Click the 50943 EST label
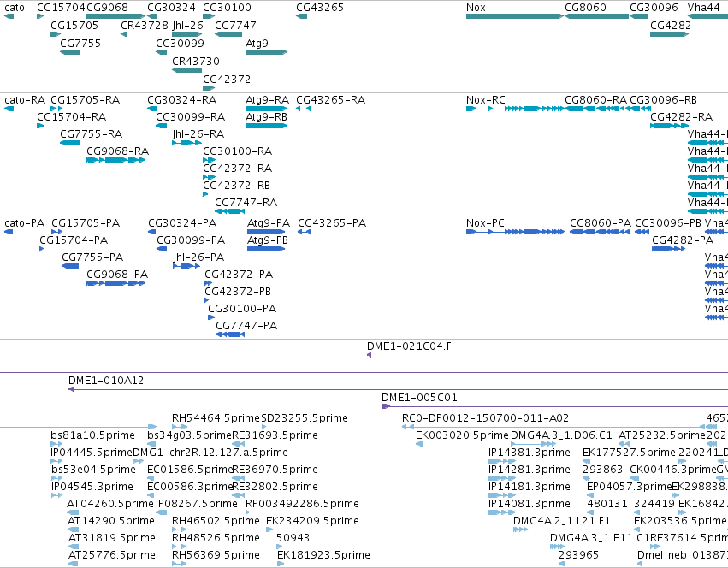 [x=293, y=538]
